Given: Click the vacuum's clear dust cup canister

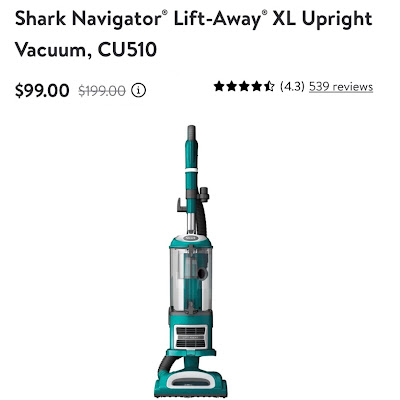Looking at the screenshot, I should point(191,277).
